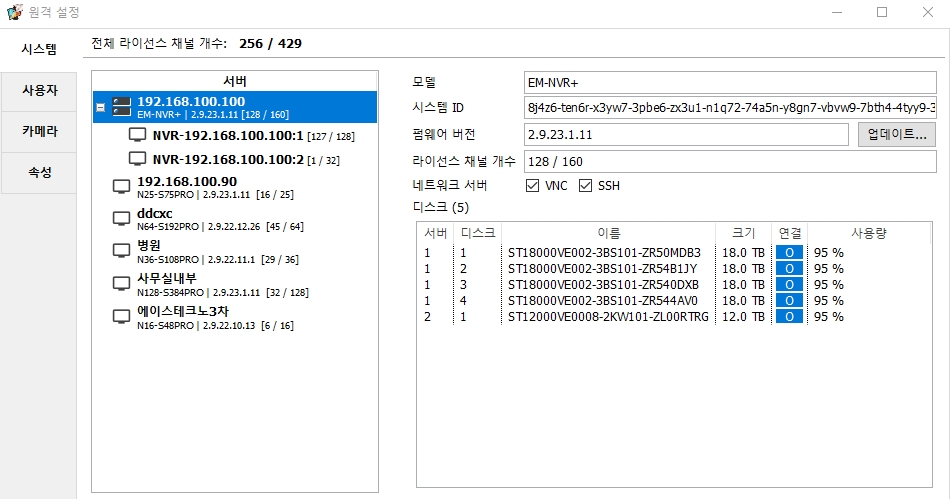
Task: Click monitor icon for ddcxc server
Action: click(121, 220)
